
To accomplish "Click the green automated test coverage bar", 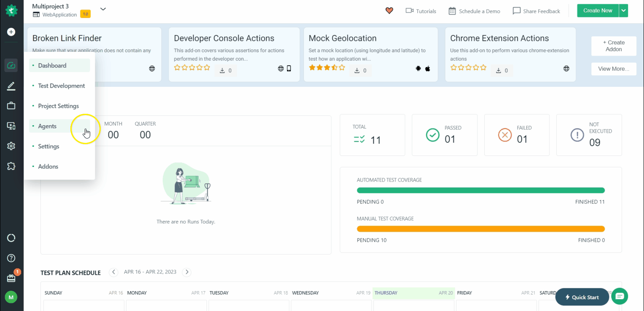I will tap(481, 190).
